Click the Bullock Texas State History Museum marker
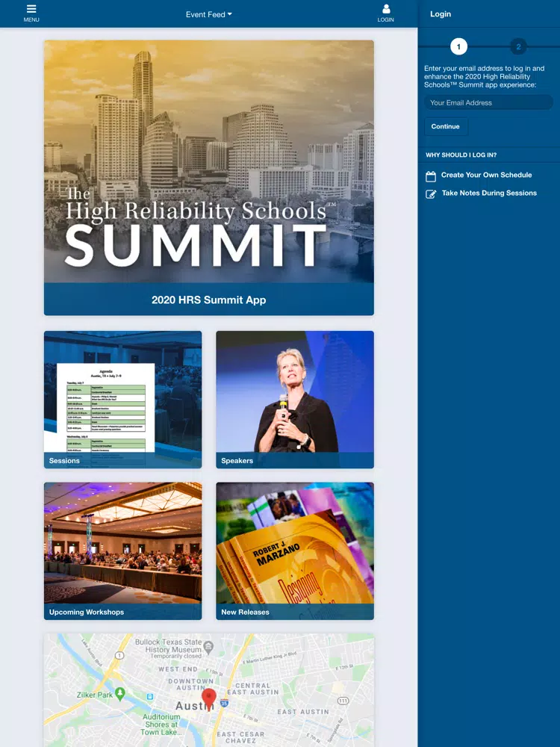Screen dimensions: 560x747 point(208,646)
